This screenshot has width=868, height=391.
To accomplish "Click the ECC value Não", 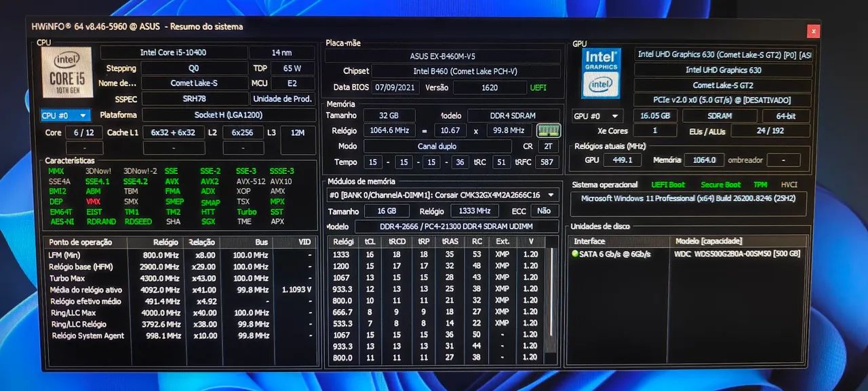I will coord(545,211).
